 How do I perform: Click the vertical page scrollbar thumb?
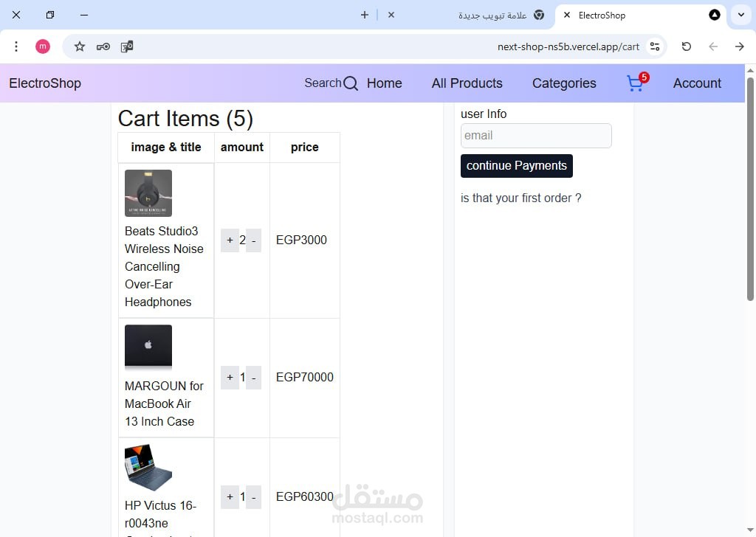(750, 189)
